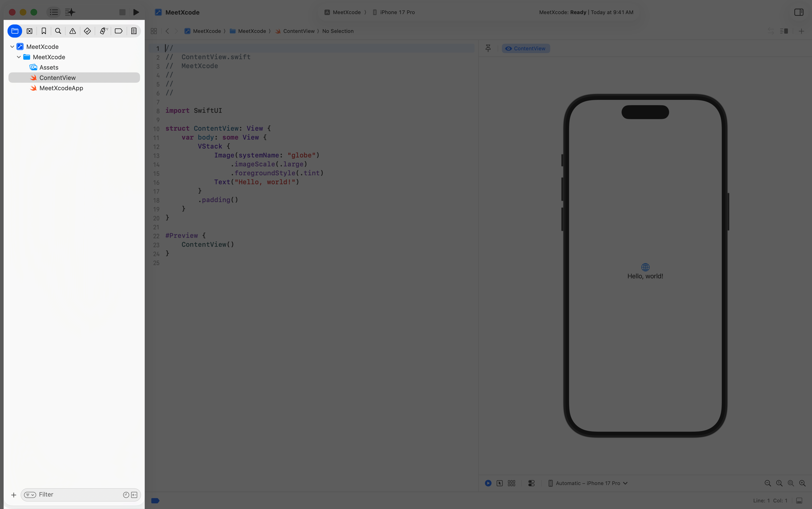Open the Test navigator
The image size is (812, 509).
(87, 31)
